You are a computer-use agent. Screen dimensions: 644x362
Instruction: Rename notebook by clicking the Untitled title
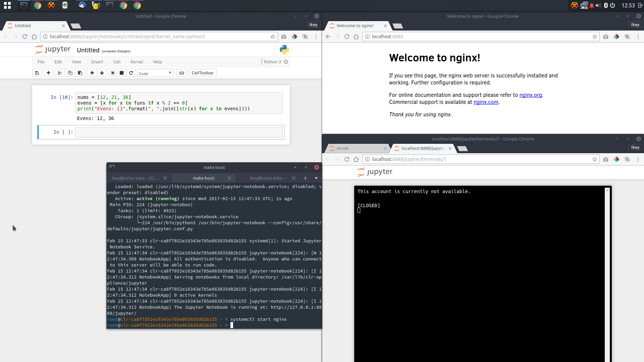(x=88, y=50)
